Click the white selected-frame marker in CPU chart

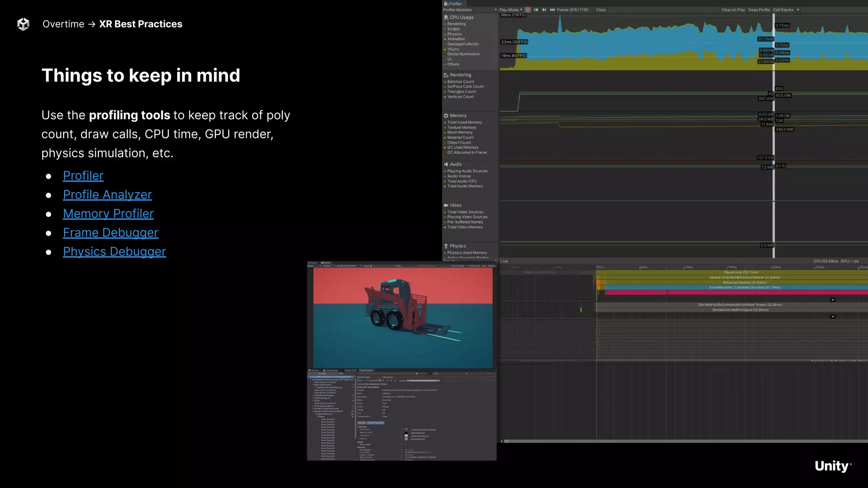click(x=773, y=42)
